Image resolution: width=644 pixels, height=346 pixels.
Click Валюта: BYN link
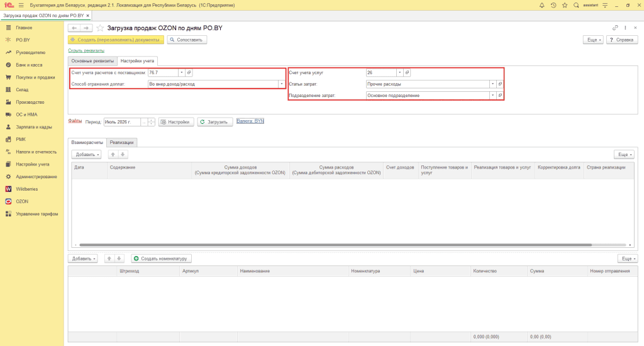tap(250, 121)
